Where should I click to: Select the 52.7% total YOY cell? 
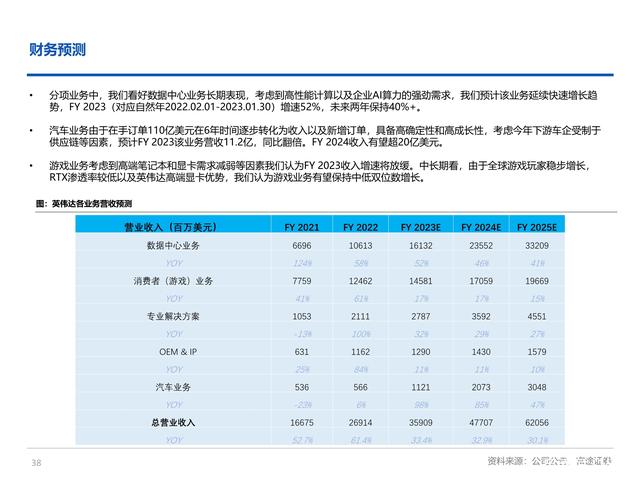302,440
